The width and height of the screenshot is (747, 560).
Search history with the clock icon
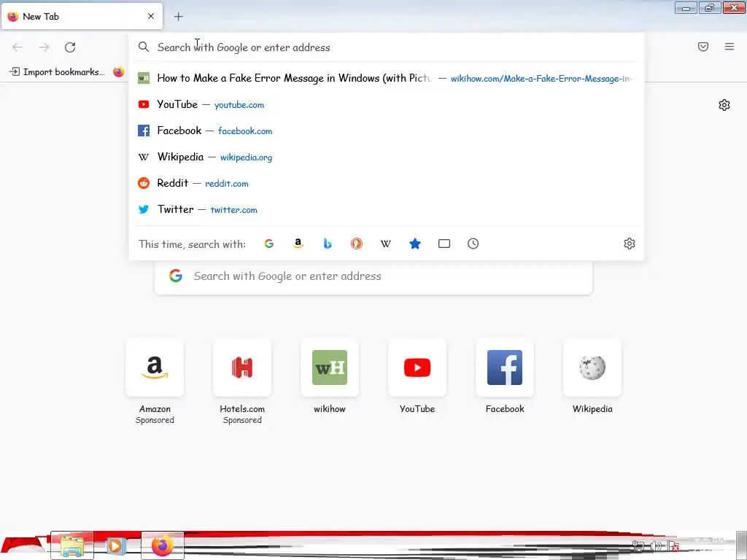[473, 244]
